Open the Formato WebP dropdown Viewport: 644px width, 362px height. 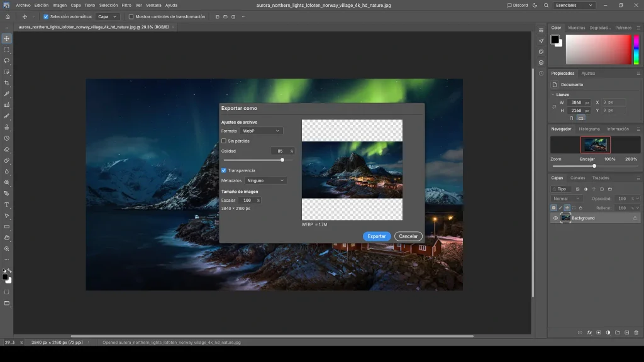pyautogui.click(x=261, y=131)
